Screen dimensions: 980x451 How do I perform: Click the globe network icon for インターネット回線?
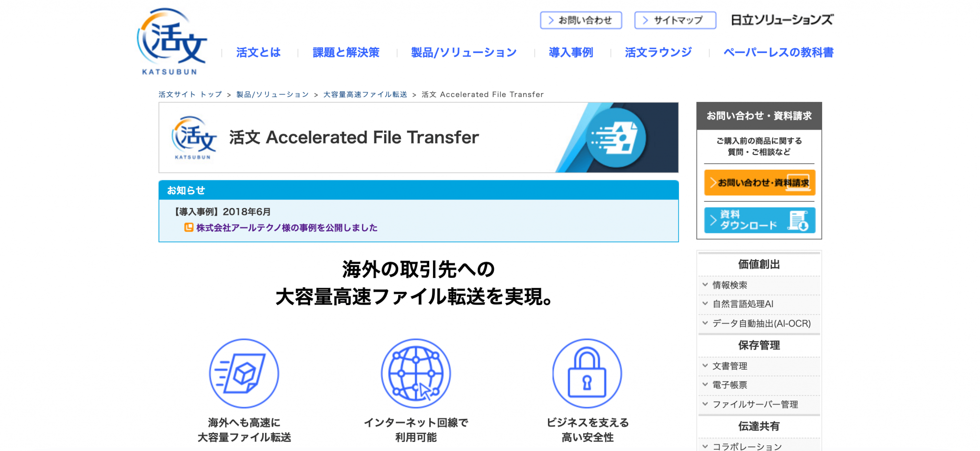click(x=415, y=374)
